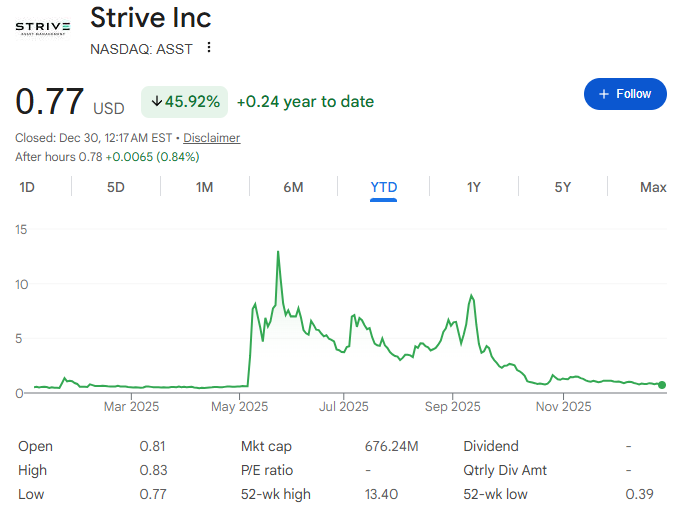The width and height of the screenshot is (682, 512).
Task: Click the 45.92% change badge
Action: coord(184,102)
